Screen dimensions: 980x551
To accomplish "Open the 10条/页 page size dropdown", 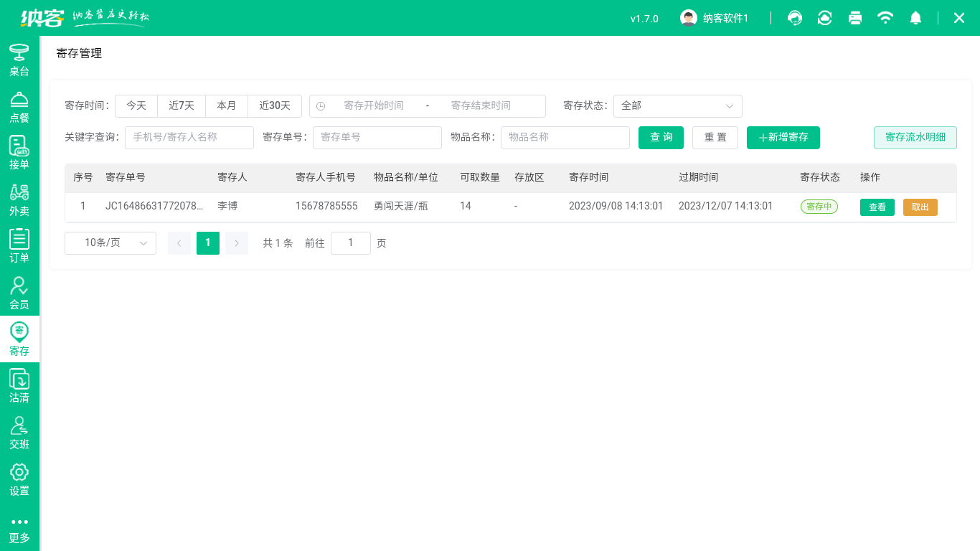I will tap(110, 242).
